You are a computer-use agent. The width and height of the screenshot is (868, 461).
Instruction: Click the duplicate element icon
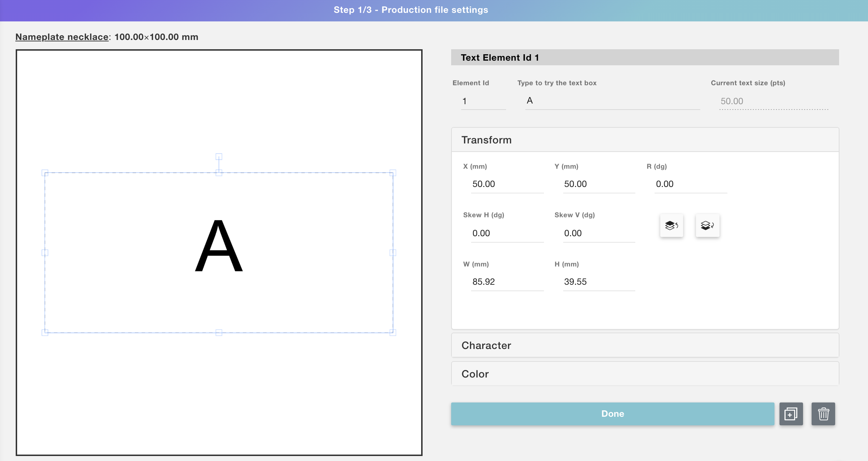point(791,414)
